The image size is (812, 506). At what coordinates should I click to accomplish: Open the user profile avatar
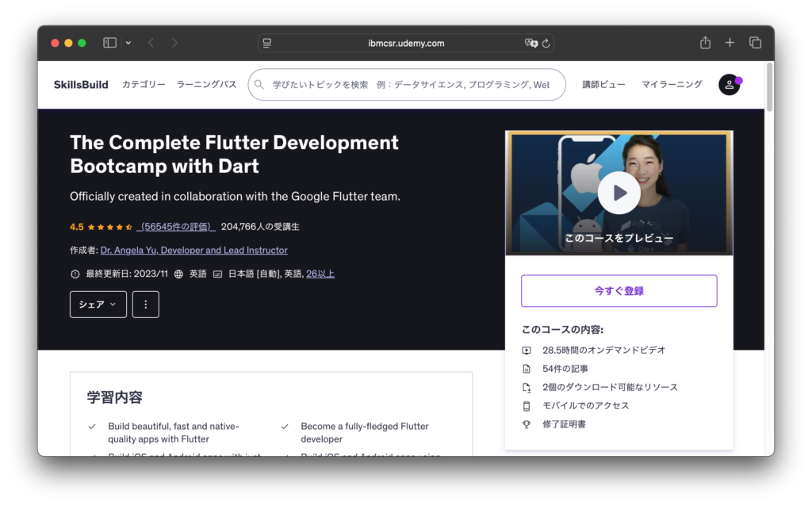tap(730, 84)
